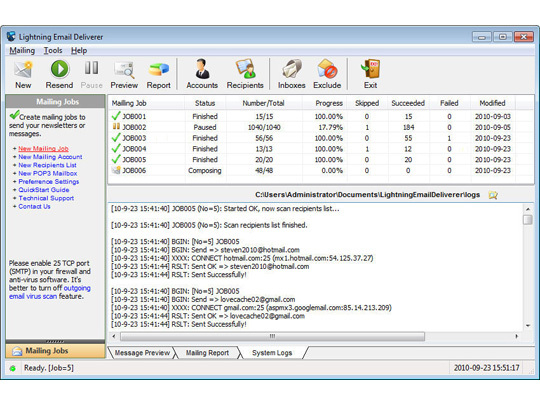Open the QuickStart Guide link
Viewport: 540px width, 405px height.
coord(44,190)
